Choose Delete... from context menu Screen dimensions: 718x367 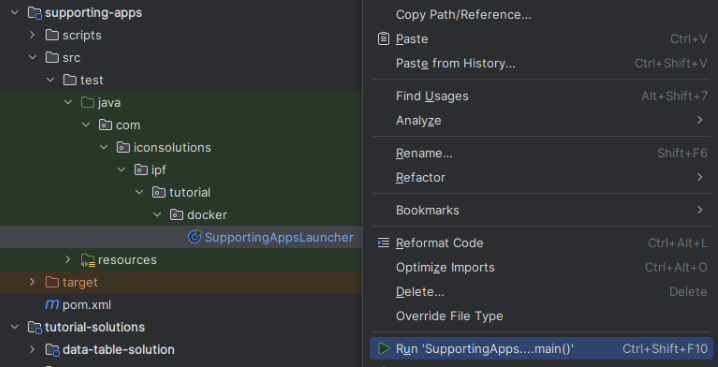pyautogui.click(x=542, y=291)
